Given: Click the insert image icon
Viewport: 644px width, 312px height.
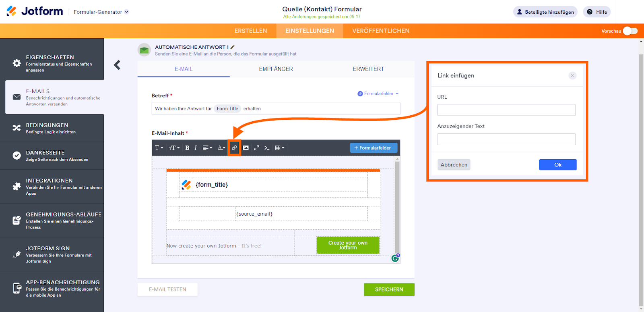Looking at the screenshot, I should pos(246,148).
